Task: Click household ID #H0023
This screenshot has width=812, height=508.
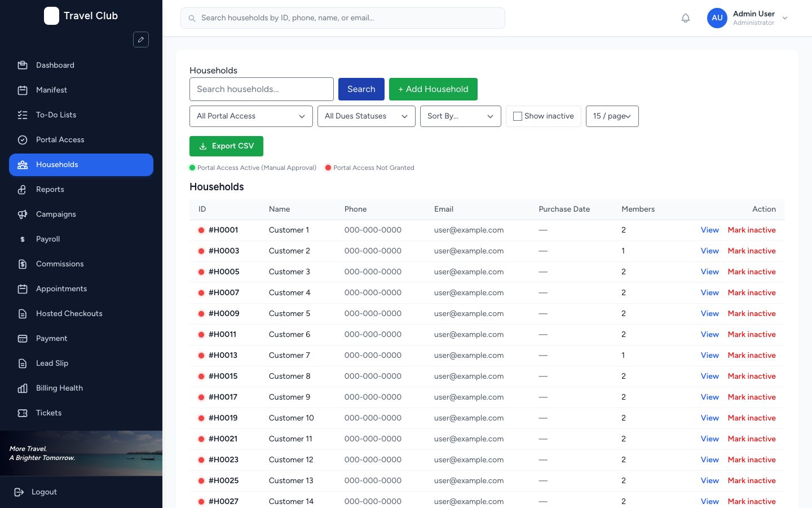Action: coord(223,460)
